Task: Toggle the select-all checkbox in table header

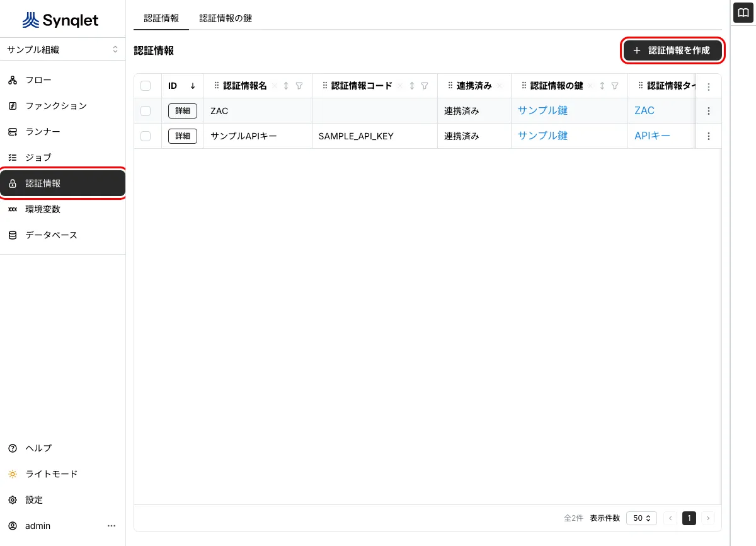Action: pyautogui.click(x=146, y=86)
